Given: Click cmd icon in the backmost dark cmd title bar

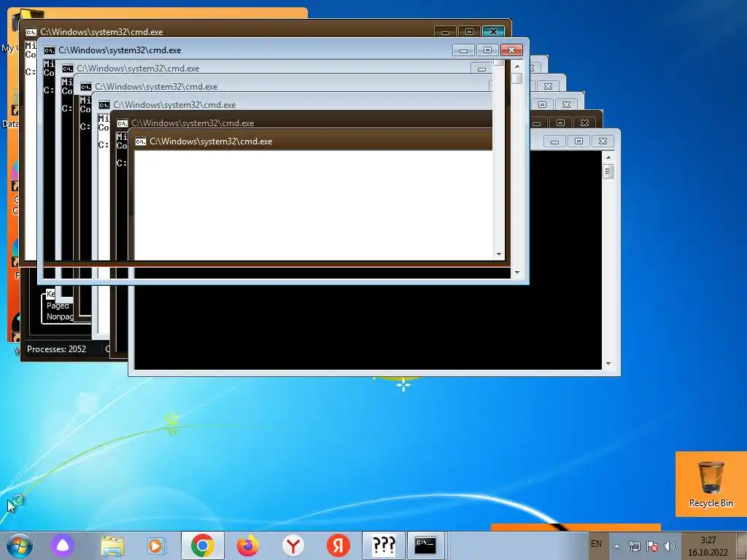Looking at the screenshot, I should click(x=31, y=32).
